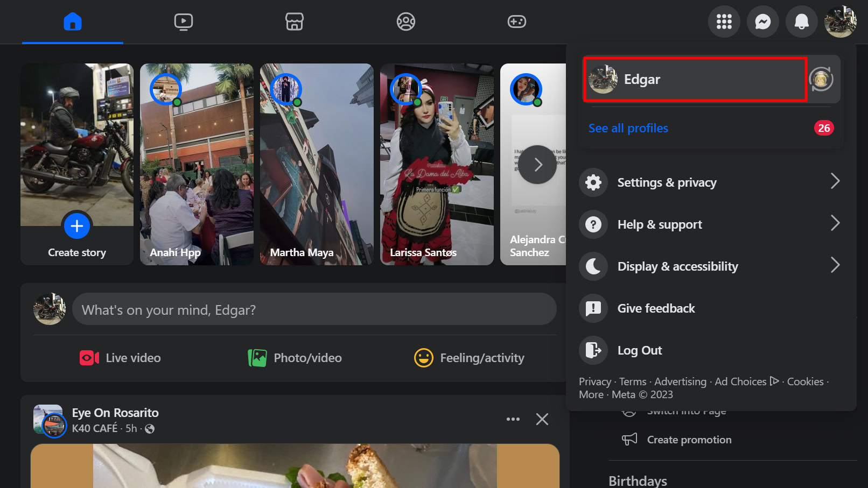Open the Ad Choices footer link
The image size is (868, 488).
pos(747,381)
